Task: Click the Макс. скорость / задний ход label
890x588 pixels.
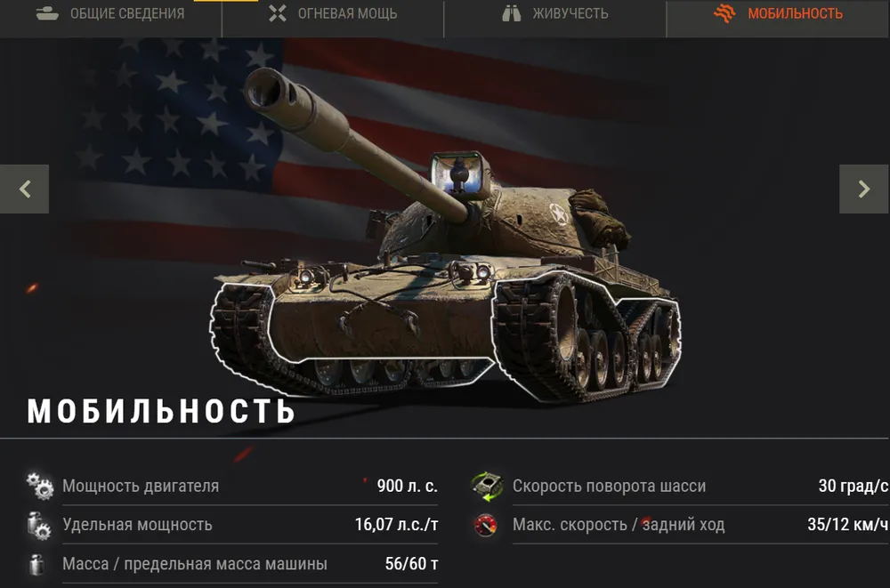Action: pos(619,525)
